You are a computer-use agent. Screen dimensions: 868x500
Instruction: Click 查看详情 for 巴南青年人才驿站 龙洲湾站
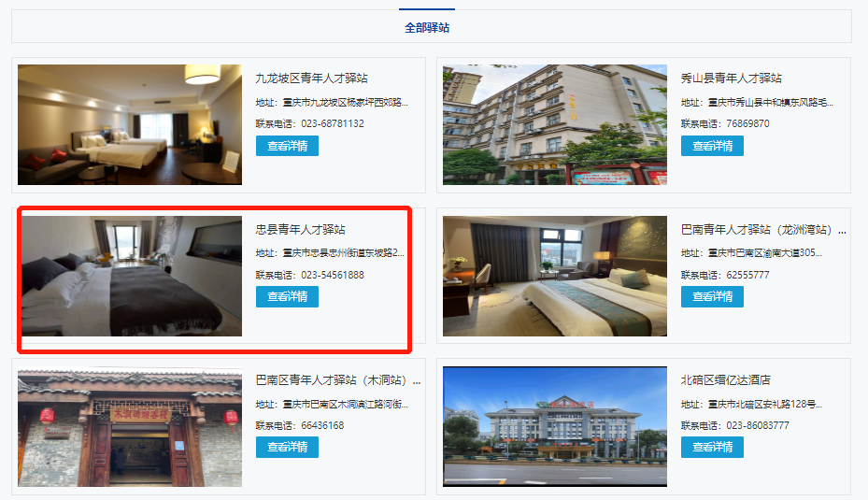pos(712,297)
